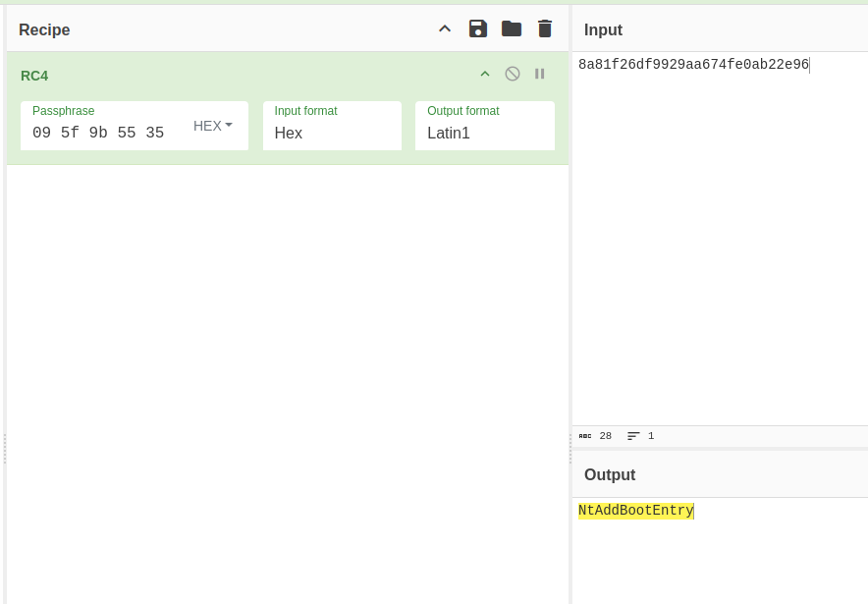Select the NtAddBootEntry output text
Screen dimensions: 868x604
[635, 511]
